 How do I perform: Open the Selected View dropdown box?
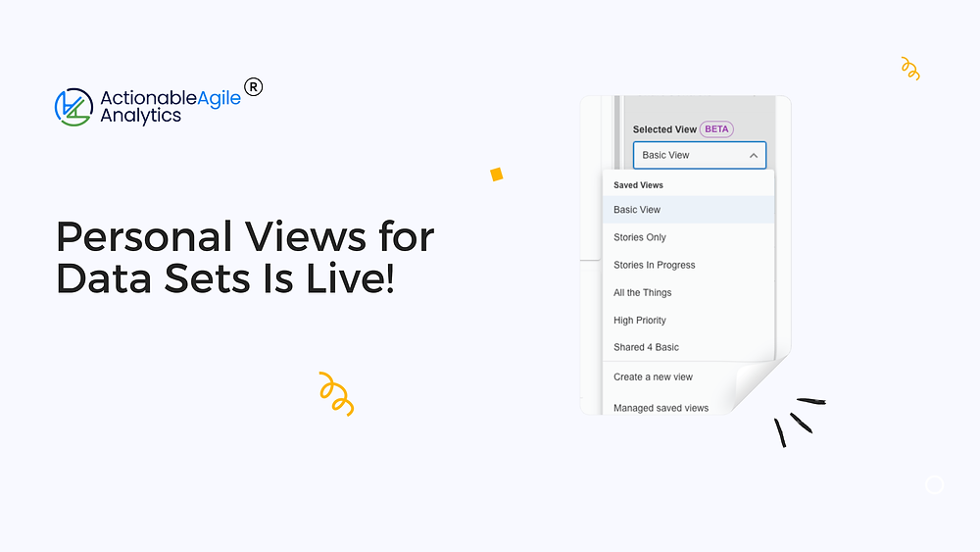[x=698, y=156]
